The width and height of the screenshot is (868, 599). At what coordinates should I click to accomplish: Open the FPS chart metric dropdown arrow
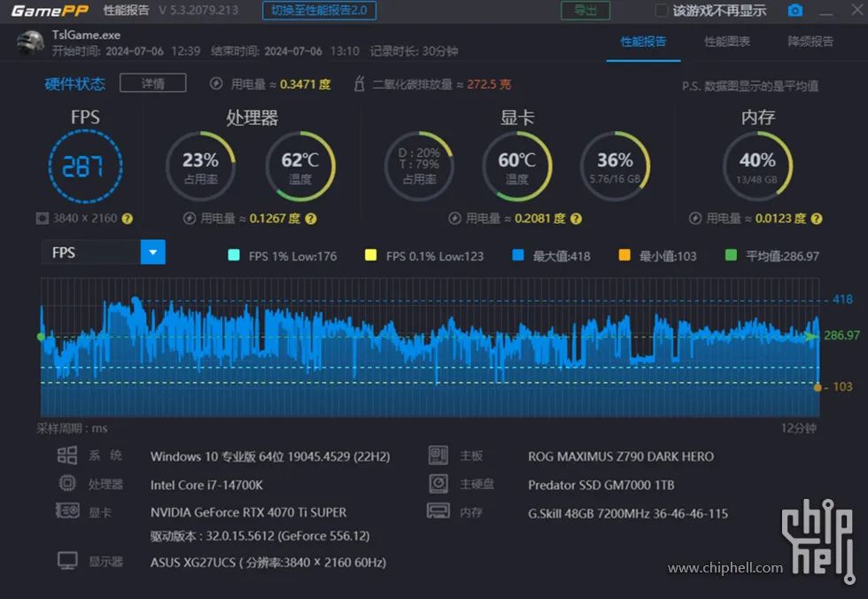click(x=152, y=253)
